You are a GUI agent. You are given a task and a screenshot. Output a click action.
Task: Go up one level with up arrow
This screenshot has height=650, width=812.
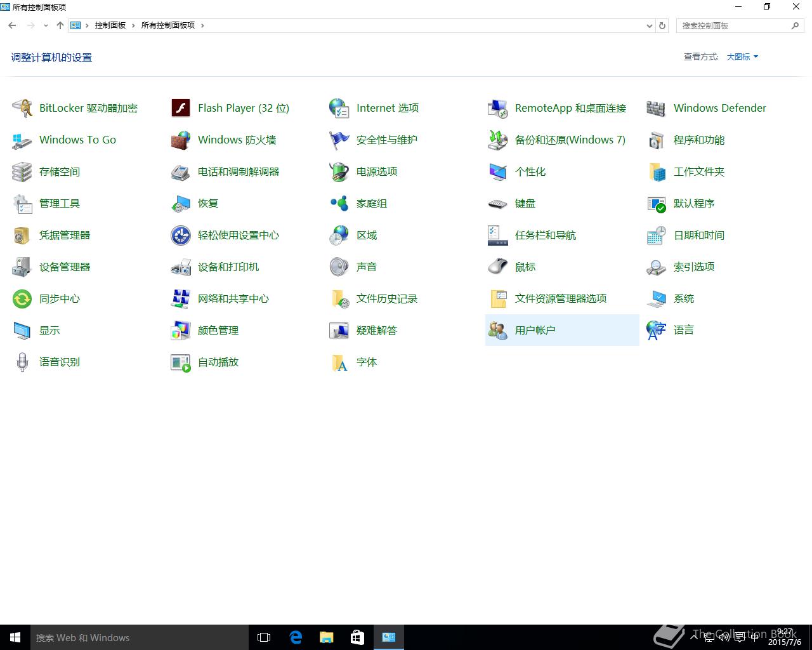click(x=60, y=25)
